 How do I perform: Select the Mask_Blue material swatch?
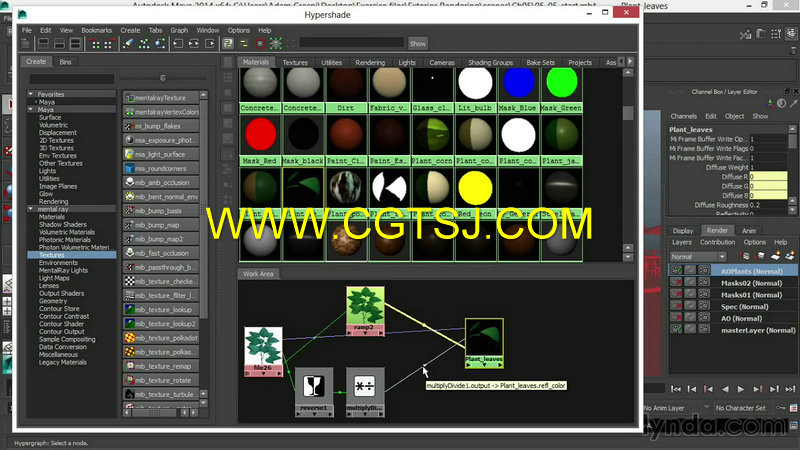(x=518, y=91)
